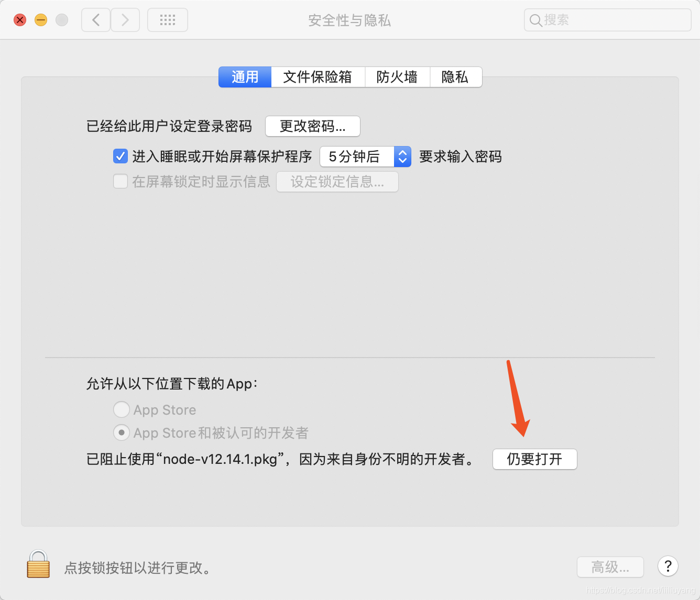Viewport: 700px width, 600px height.
Task: Uncheck 进入睡眠或开始屏幕保护程序 checkbox
Action: click(x=121, y=156)
